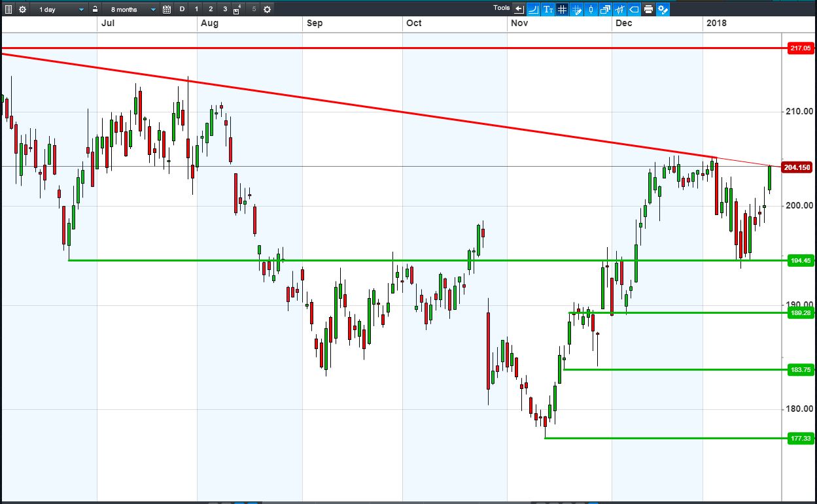The image size is (817, 504).
Task: Open the calendar date picker
Action: tap(167, 9)
